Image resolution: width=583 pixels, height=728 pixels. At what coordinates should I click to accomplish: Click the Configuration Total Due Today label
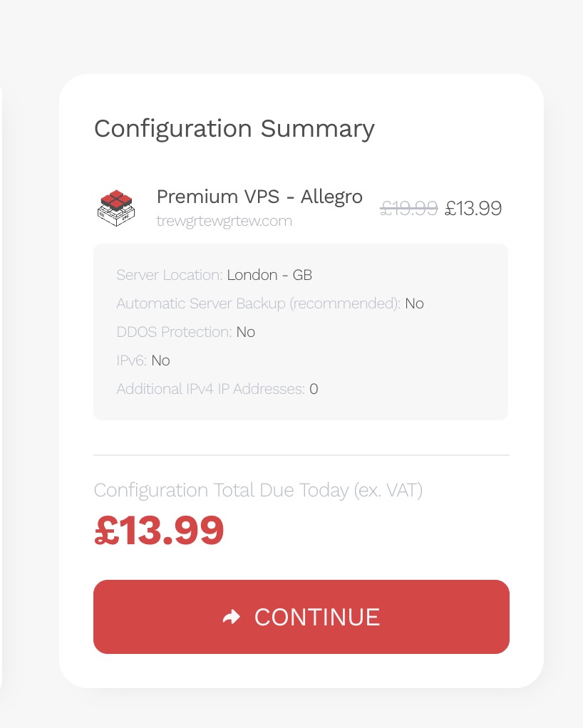258,490
